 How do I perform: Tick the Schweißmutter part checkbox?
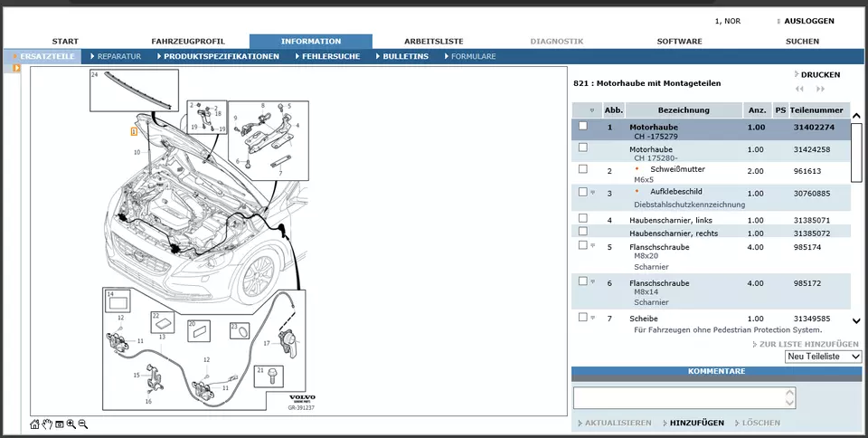(x=583, y=169)
